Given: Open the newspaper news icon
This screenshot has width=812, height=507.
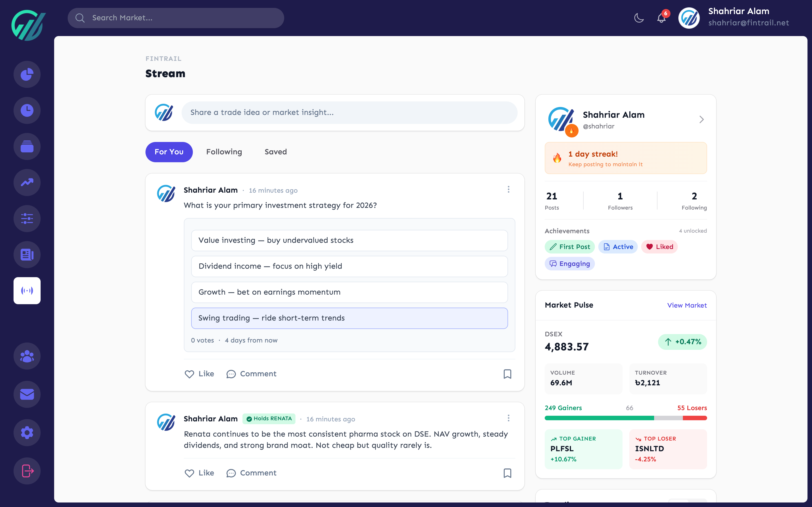Looking at the screenshot, I should (27, 255).
